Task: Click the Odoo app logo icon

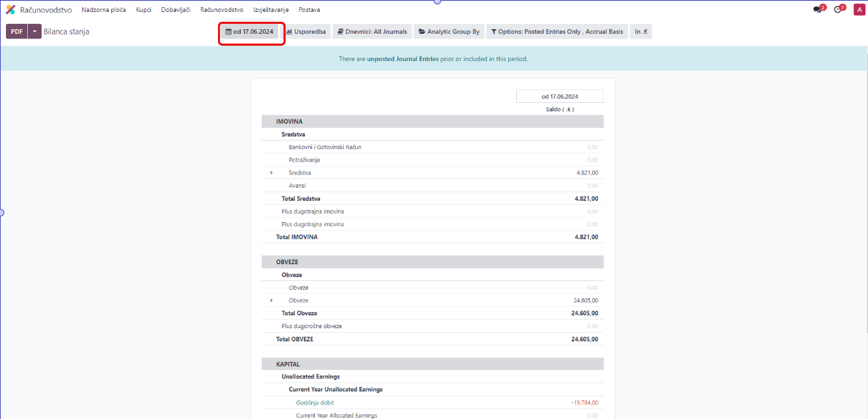Action: click(11, 10)
